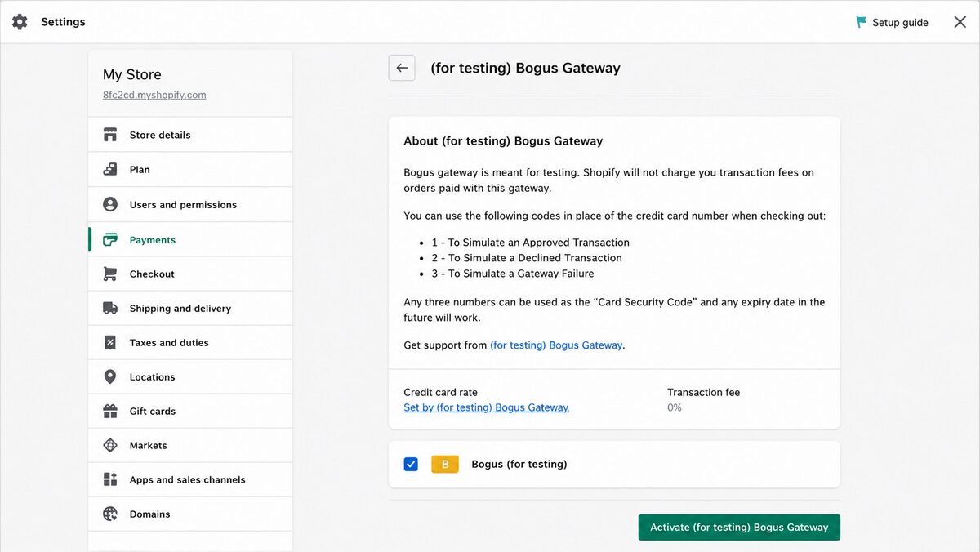Open the Checkout settings

point(190,274)
